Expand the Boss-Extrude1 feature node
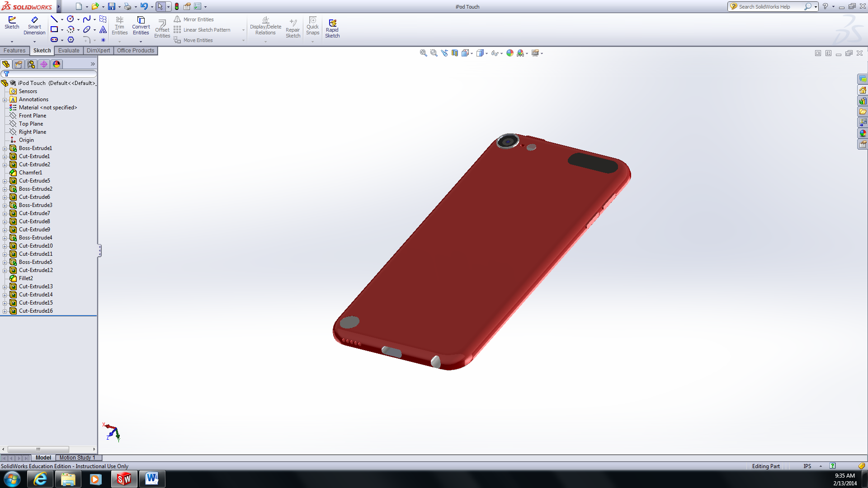Screen dimensions: 868x488 coord(5,148)
